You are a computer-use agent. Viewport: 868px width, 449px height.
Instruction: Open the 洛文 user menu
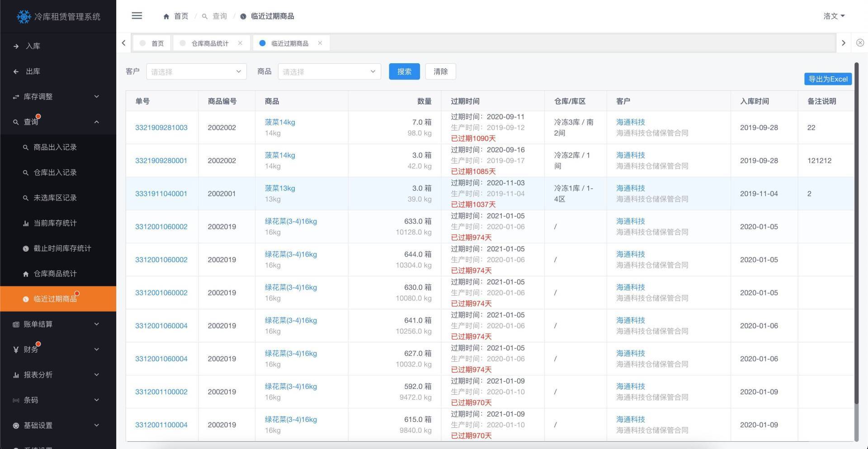pyautogui.click(x=834, y=16)
